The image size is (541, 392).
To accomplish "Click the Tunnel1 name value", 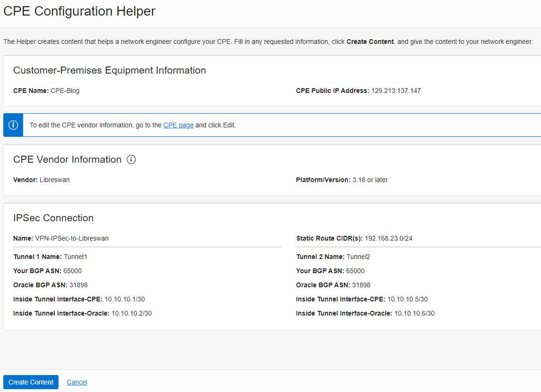I will click(x=76, y=257).
